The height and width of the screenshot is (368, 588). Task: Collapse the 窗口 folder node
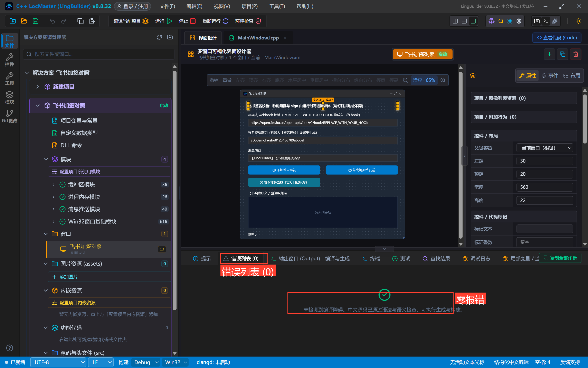(46, 234)
